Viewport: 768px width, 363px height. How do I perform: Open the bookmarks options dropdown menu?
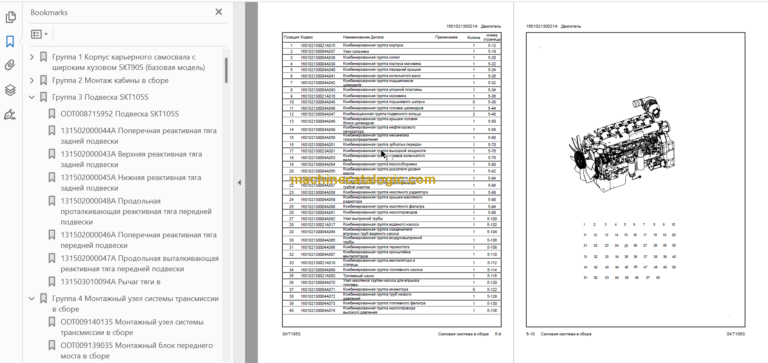[39, 34]
